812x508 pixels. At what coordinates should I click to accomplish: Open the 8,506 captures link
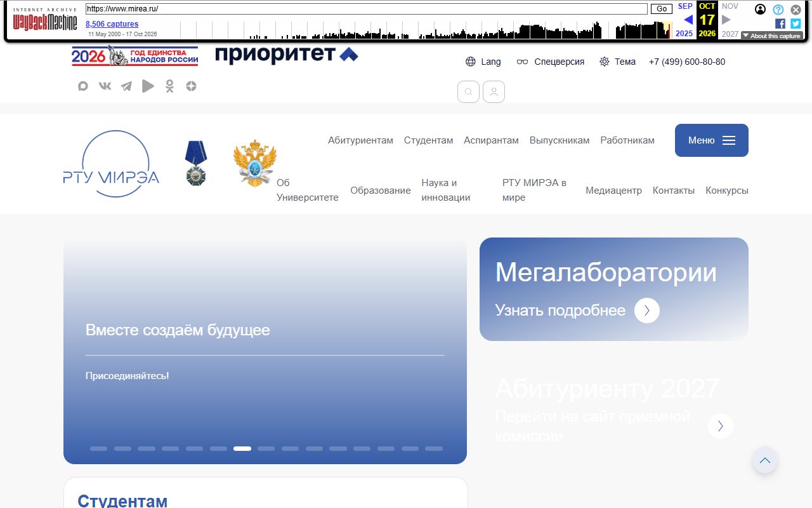coord(112,24)
